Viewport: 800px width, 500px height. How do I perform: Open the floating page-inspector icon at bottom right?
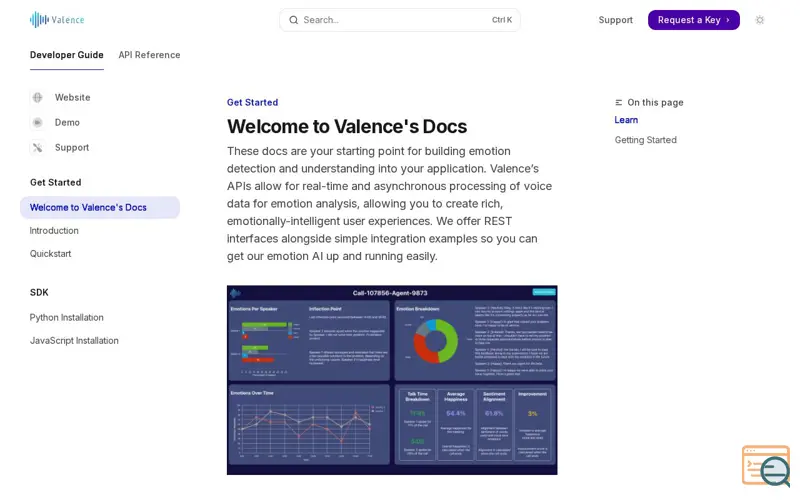(766, 466)
